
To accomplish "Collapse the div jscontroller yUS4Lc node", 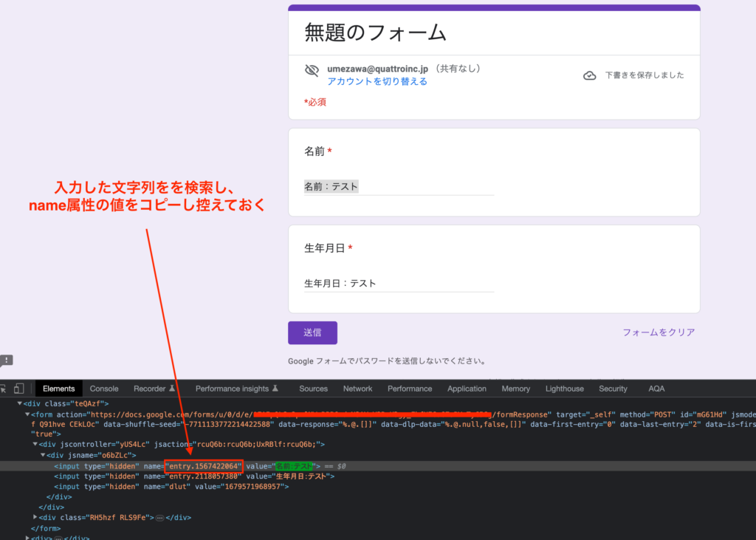I will 35,444.
